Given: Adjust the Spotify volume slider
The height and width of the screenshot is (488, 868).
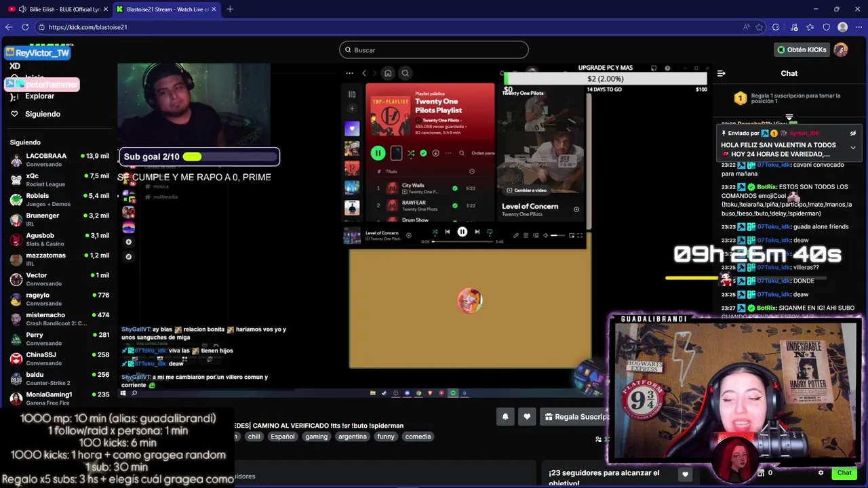Looking at the screenshot, I should pyautogui.click(x=557, y=235).
